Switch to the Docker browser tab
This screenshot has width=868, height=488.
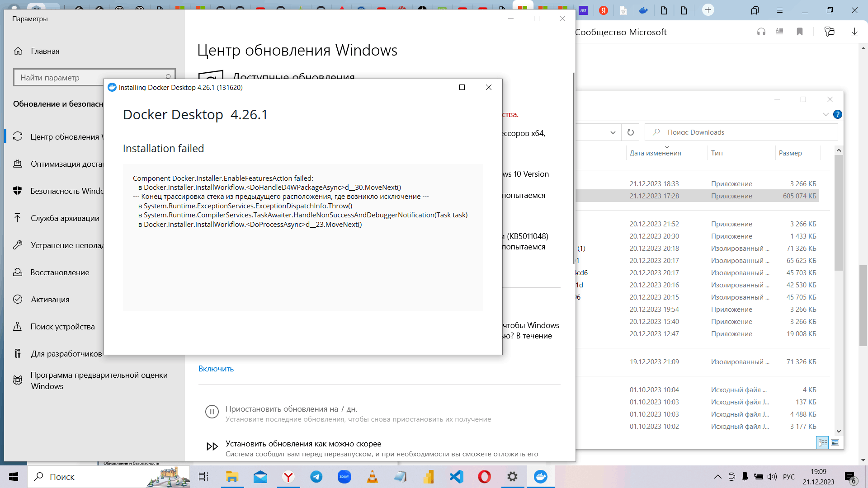(643, 10)
